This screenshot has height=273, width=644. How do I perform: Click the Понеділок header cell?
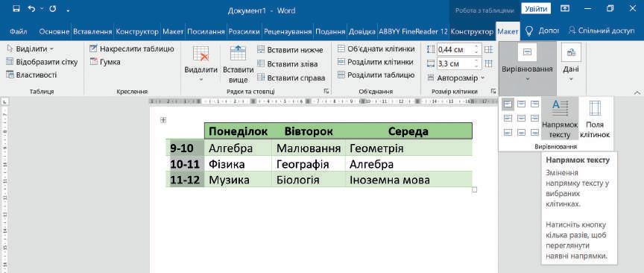point(239,131)
